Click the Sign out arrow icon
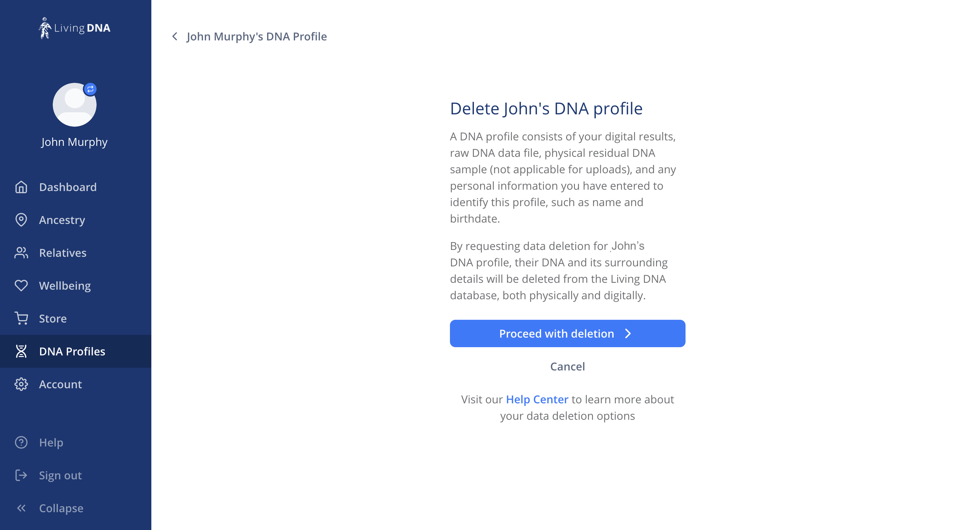The height and width of the screenshot is (530, 980). point(21,475)
